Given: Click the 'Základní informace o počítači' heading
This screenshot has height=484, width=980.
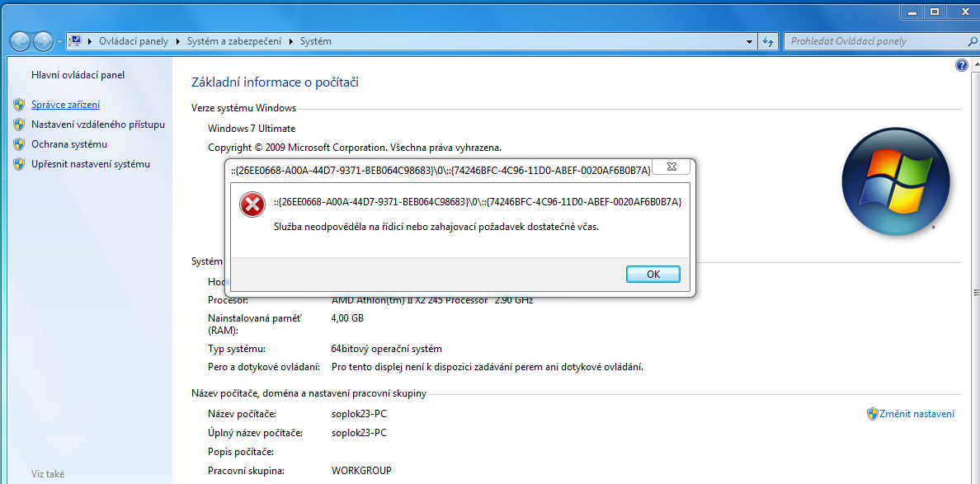Looking at the screenshot, I should point(275,82).
